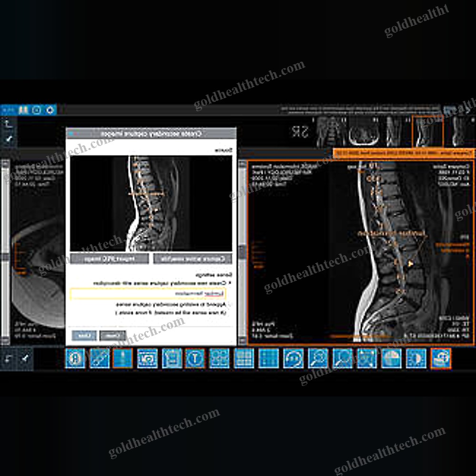Click the wrench icon on the side strip
The width and height of the screenshot is (476, 476).
[x=8, y=139]
